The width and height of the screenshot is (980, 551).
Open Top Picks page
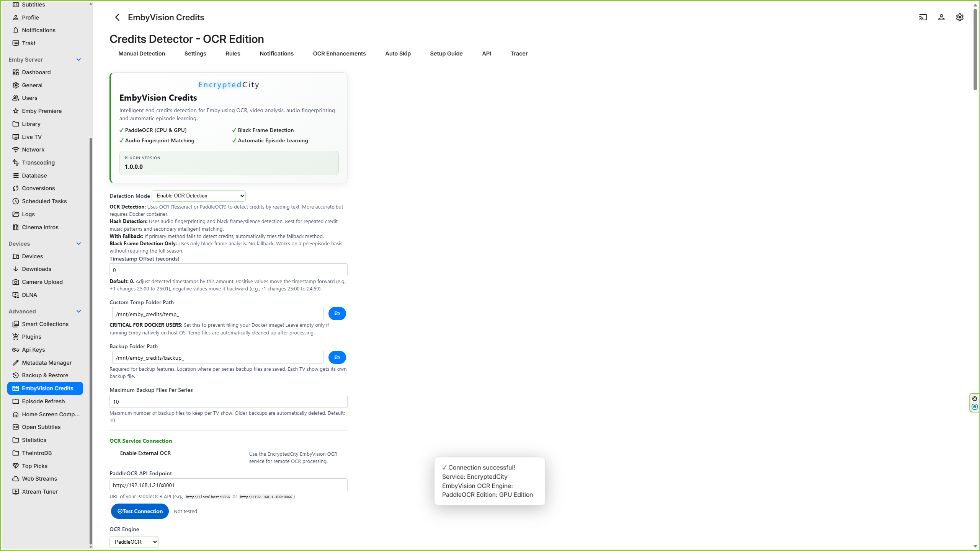point(45,466)
